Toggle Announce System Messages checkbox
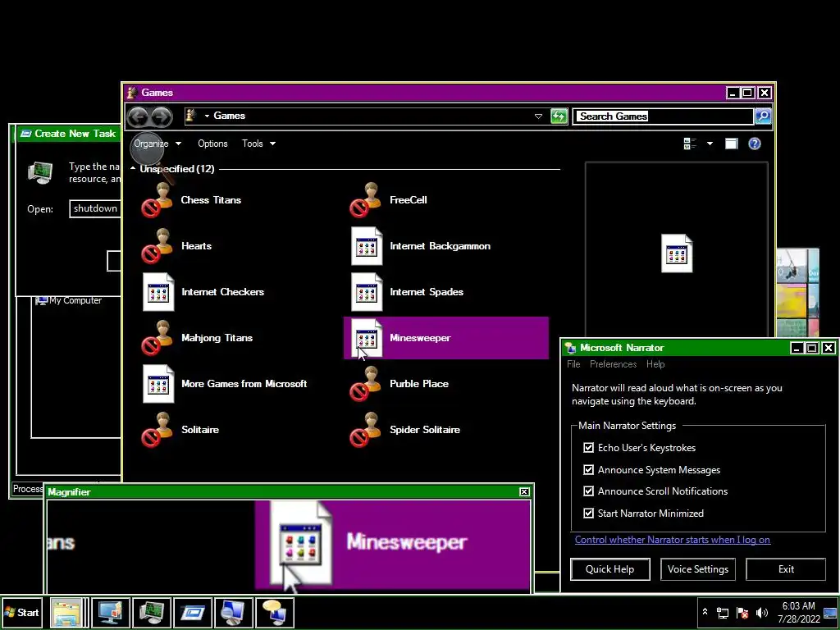The image size is (840, 630). click(589, 470)
